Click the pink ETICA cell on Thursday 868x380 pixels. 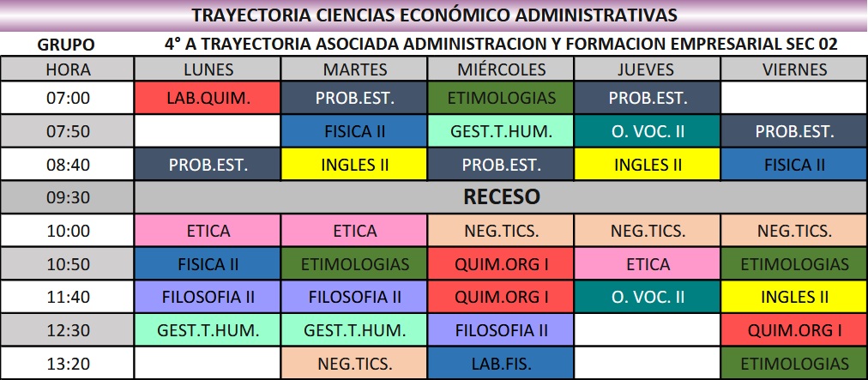(648, 264)
